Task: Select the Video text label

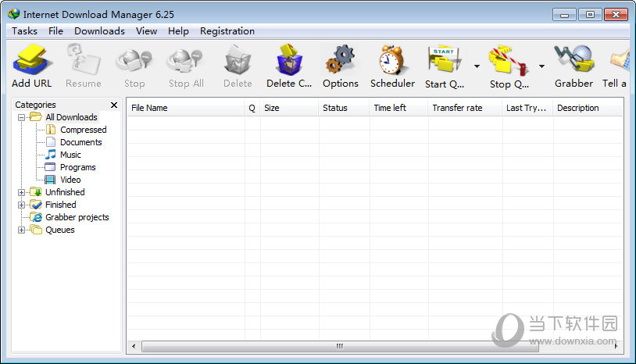Action: 70,180
